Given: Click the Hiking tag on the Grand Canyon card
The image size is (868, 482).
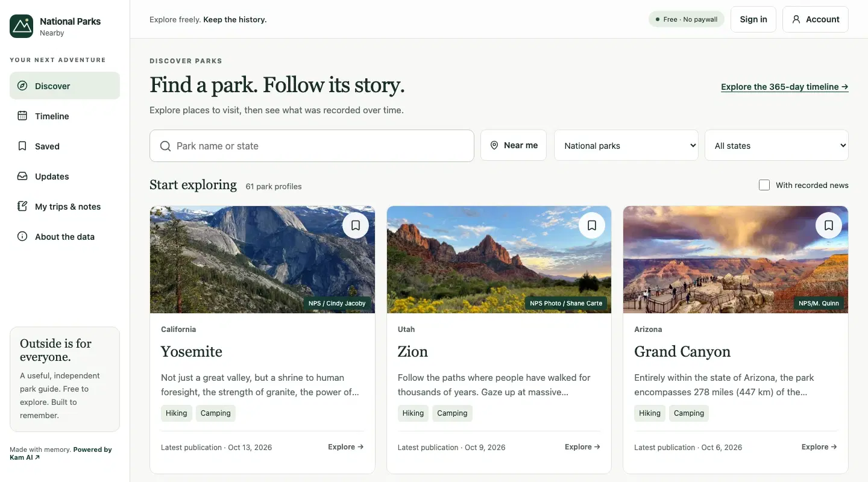Looking at the screenshot, I should (650, 413).
